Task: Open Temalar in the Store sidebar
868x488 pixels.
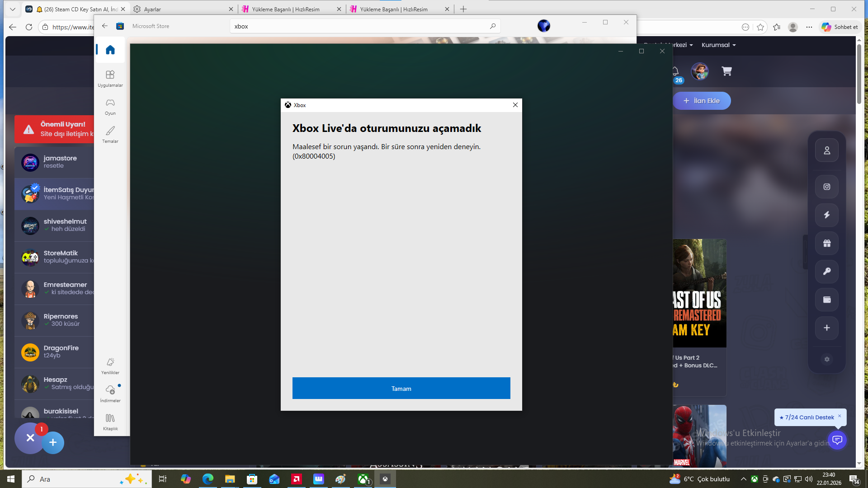Action: [110, 135]
